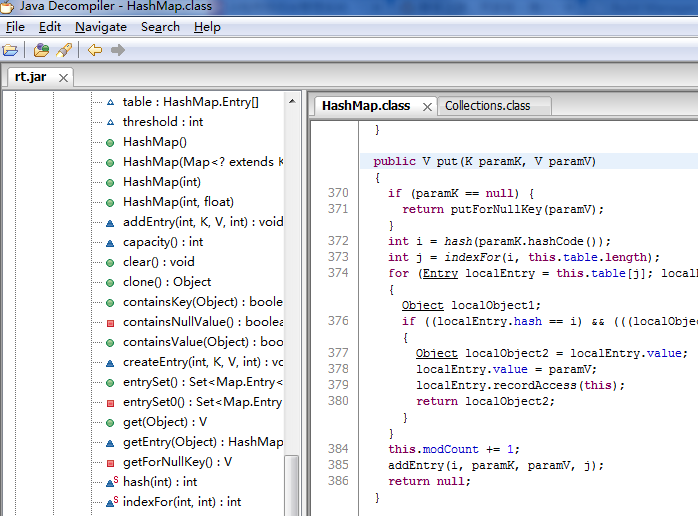The height and width of the screenshot is (516, 698).
Task: Click the blue icon beside hash(int)
Action: (110, 482)
